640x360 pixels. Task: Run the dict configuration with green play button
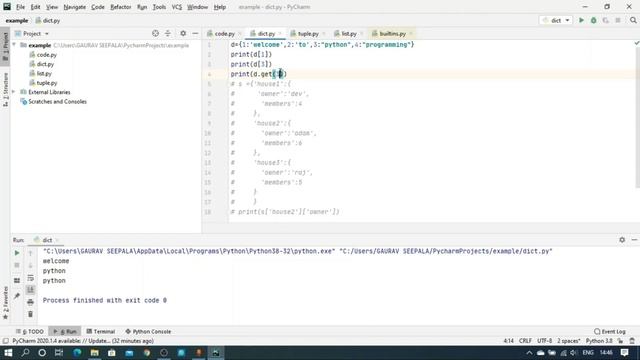coord(581,20)
